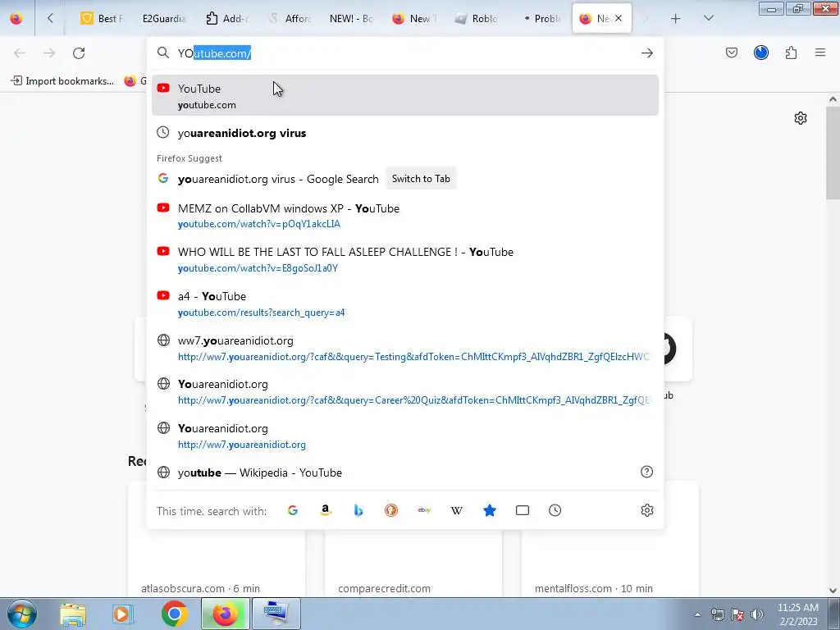Click Import bookmarks in bookmarks toolbar
This screenshot has width=840, height=630.
[62, 81]
